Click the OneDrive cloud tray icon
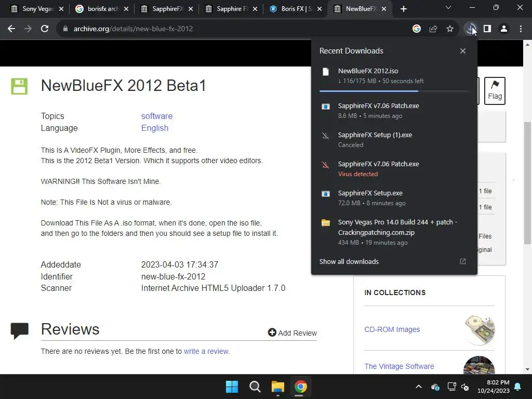The width and height of the screenshot is (532, 399). pyautogui.click(x=435, y=387)
